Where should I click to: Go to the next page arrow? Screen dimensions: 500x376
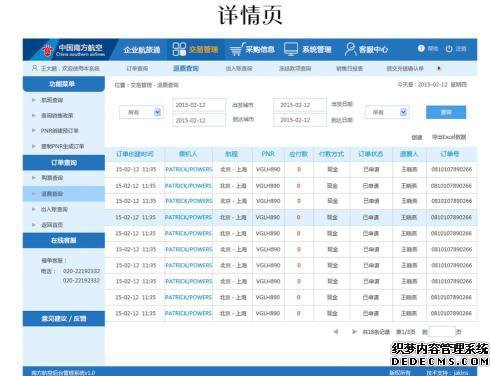click(x=354, y=332)
